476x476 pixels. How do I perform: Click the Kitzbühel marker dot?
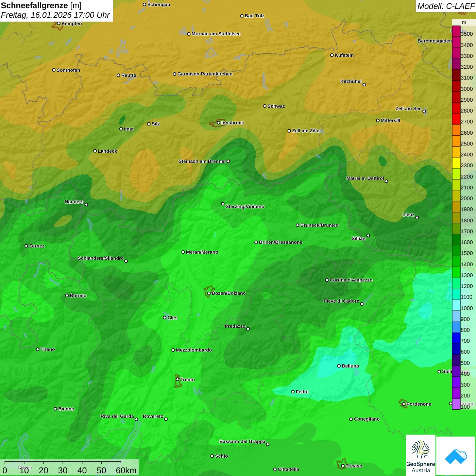point(364,85)
